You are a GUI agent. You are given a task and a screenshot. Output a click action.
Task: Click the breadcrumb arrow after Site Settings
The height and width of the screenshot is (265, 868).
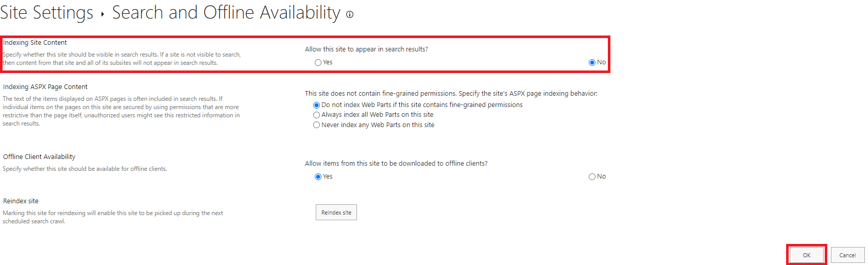(x=103, y=14)
